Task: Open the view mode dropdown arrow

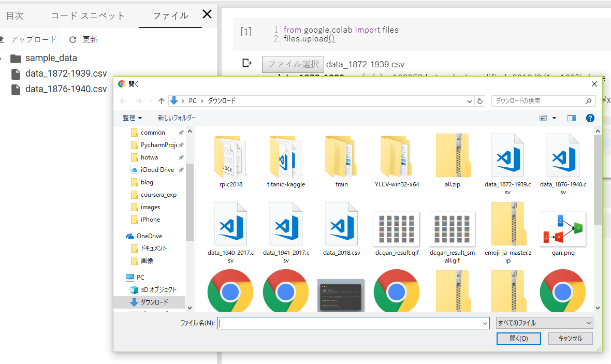Action: pyautogui.click(x=554, y=118)
